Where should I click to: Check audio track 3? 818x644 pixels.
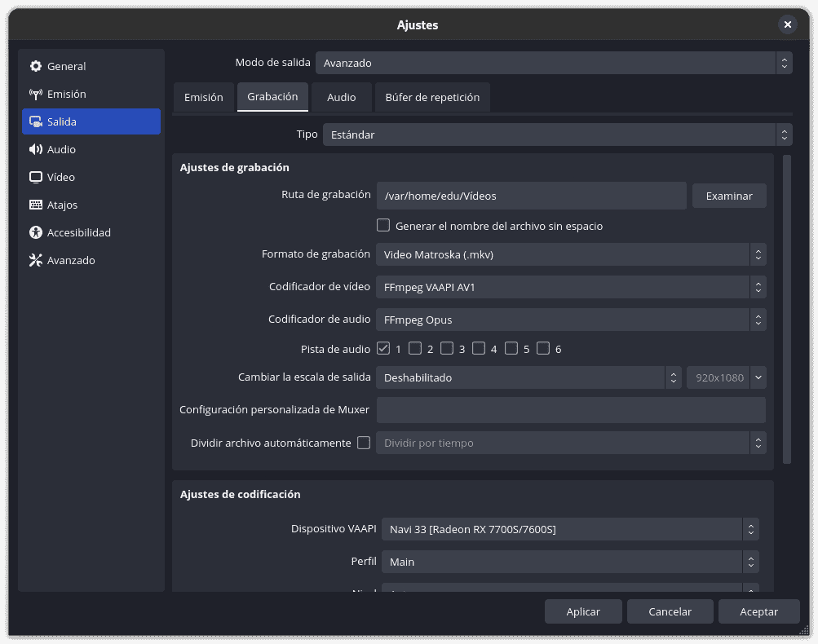pos(447,348)
